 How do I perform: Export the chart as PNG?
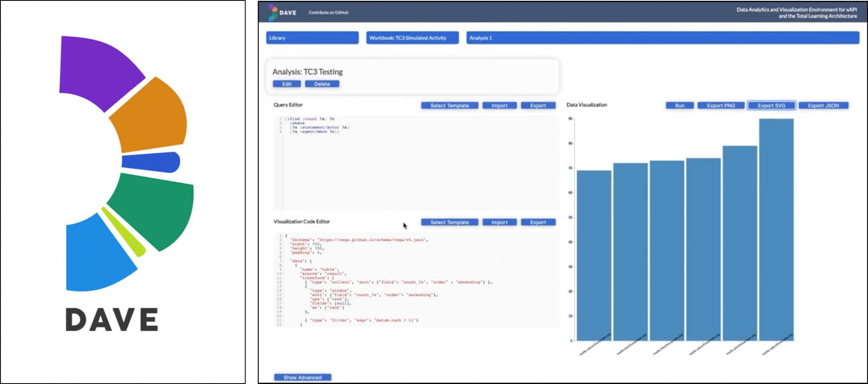pos(720,105)
